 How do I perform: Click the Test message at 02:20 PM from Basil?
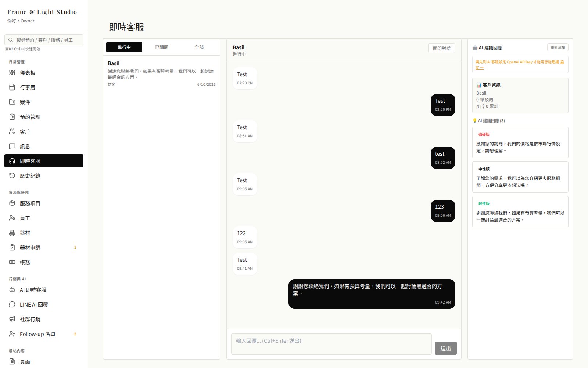[x=245, y=78]
